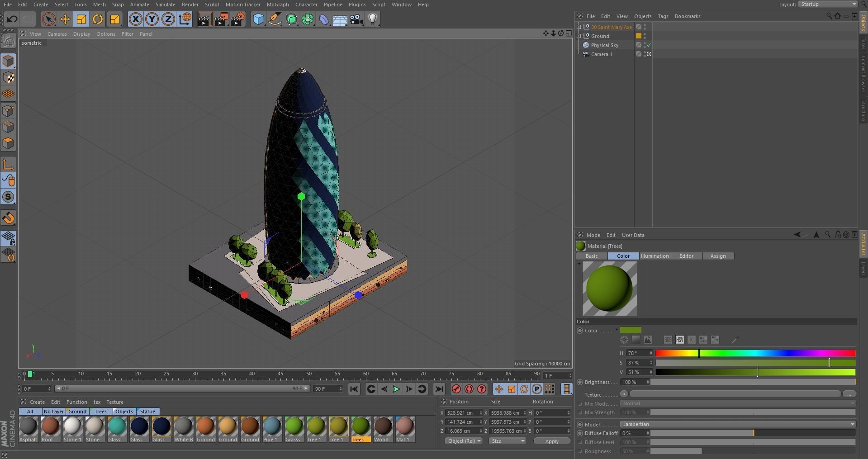Open Edit Render Settings icon
The width and height of the screenshot is (868, 459).
coord(238,19)
